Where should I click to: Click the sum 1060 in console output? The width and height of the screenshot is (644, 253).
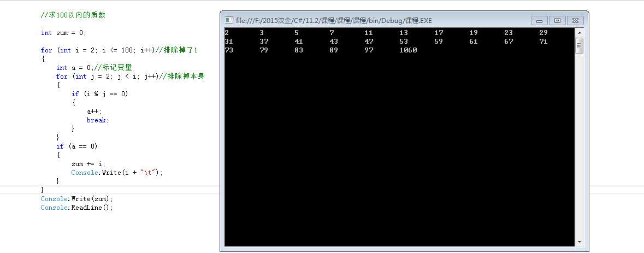(x=408, y=50)
